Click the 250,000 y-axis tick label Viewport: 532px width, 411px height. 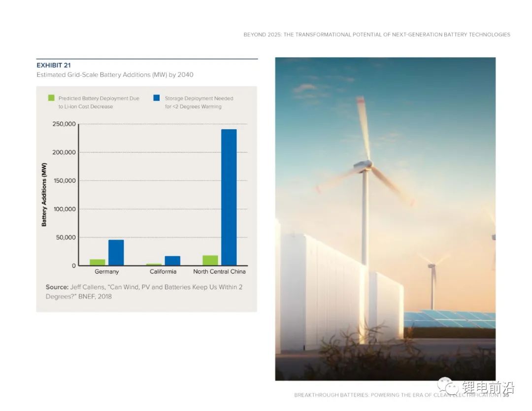pos(64,124)
